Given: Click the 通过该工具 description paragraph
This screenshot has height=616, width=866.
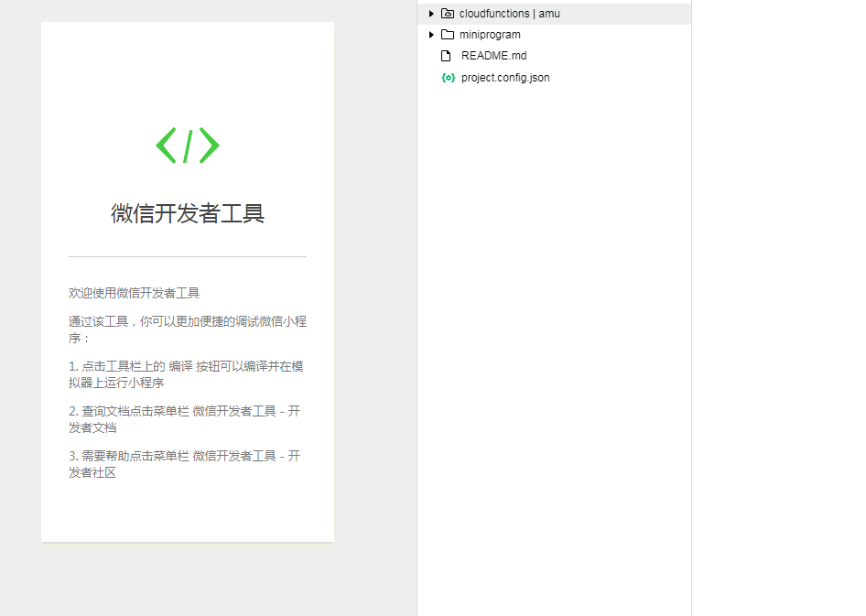Looking at the screenshot, I should point(188,330).
